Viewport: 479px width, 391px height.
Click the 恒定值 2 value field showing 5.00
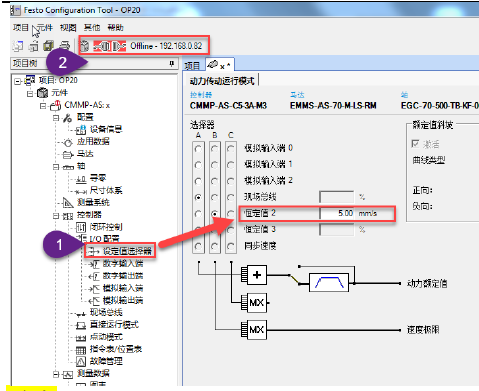coord(337,213)
